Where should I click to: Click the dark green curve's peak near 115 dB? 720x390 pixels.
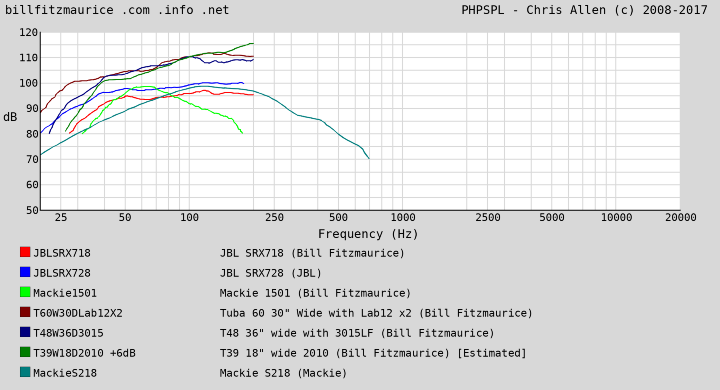coord(252,44)
